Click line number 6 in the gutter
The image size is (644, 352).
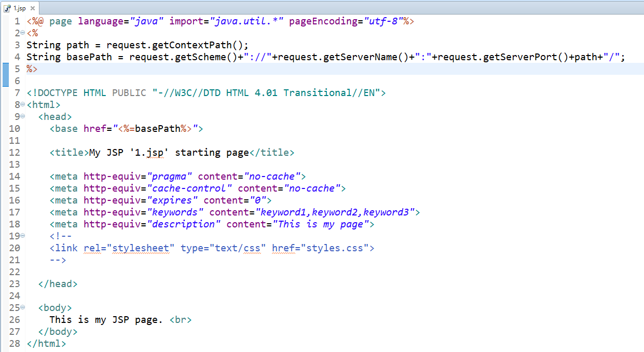(x=17, y=81)
